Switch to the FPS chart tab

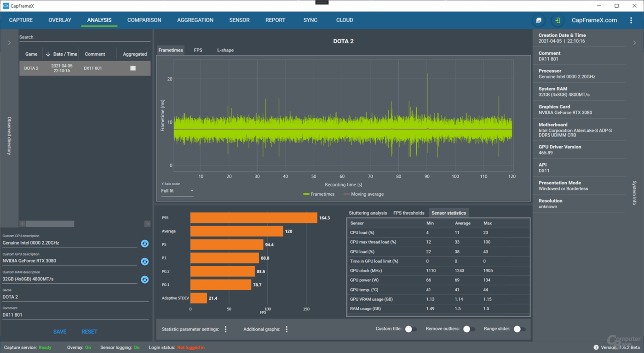198,50
